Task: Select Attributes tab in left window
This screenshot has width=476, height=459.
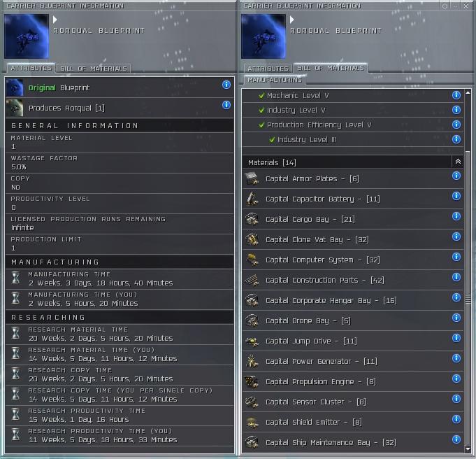Action: [31, 68]
